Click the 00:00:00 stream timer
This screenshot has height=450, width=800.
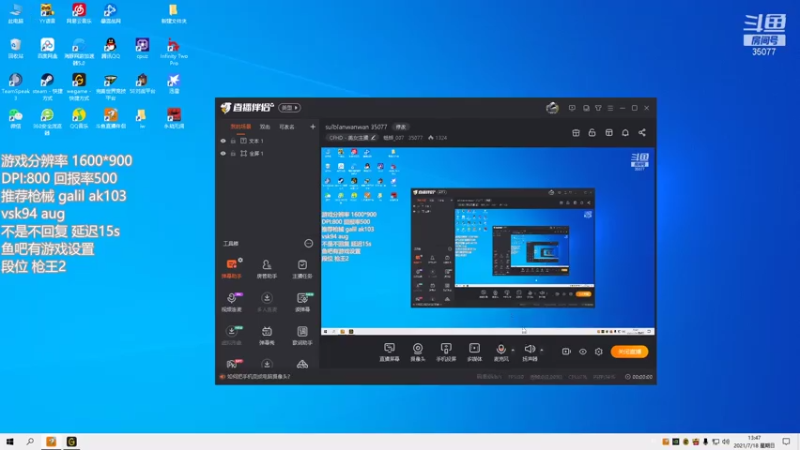pyautogui.click(x=639, y=377)
